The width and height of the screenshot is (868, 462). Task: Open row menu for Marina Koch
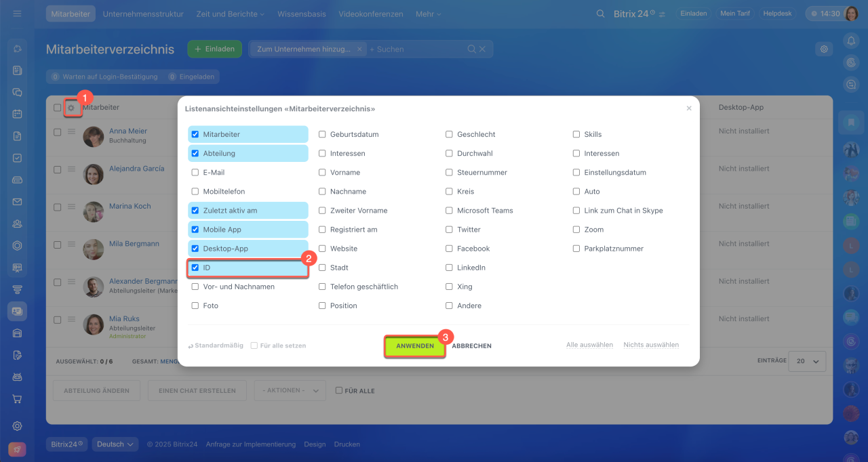click(71, 207)
